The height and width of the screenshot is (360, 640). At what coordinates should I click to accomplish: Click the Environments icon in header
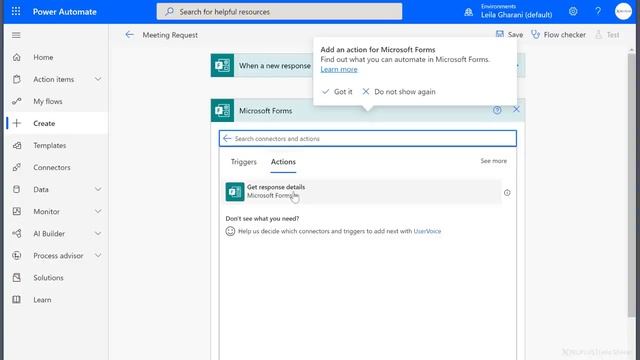click(x=469, y=12)
